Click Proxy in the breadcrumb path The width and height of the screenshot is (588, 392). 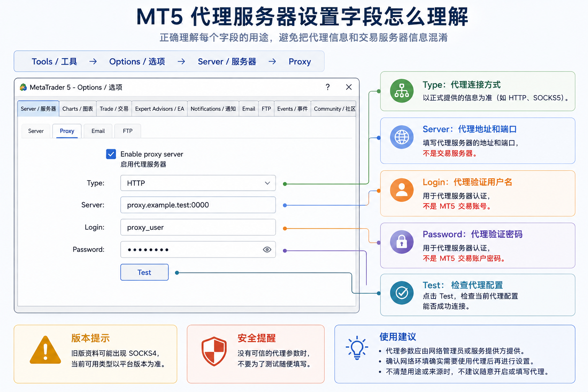[x=300, y=62]
